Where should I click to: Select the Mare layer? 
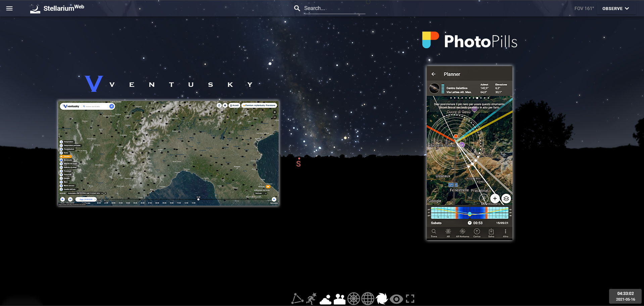pos(64,182)
